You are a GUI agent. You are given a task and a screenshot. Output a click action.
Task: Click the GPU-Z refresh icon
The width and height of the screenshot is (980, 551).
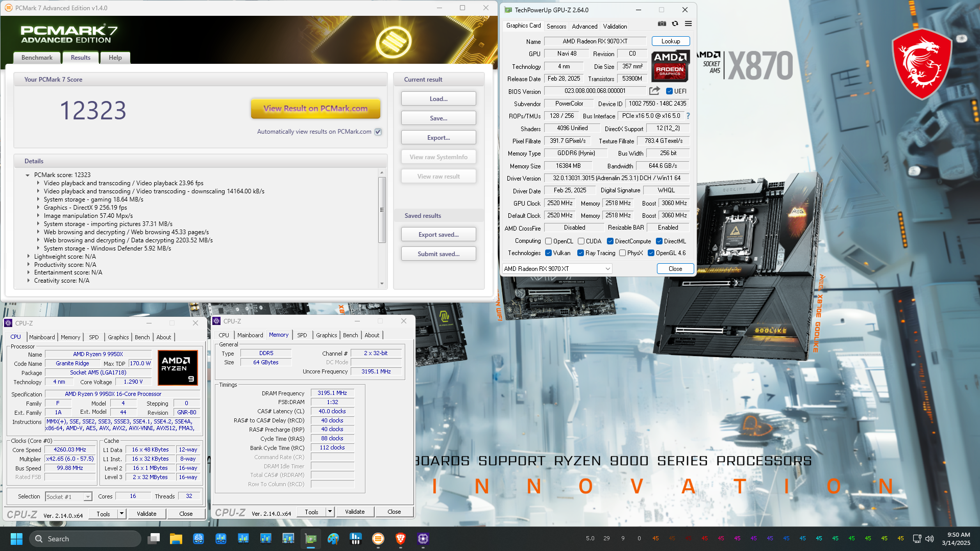click(675, 23)
